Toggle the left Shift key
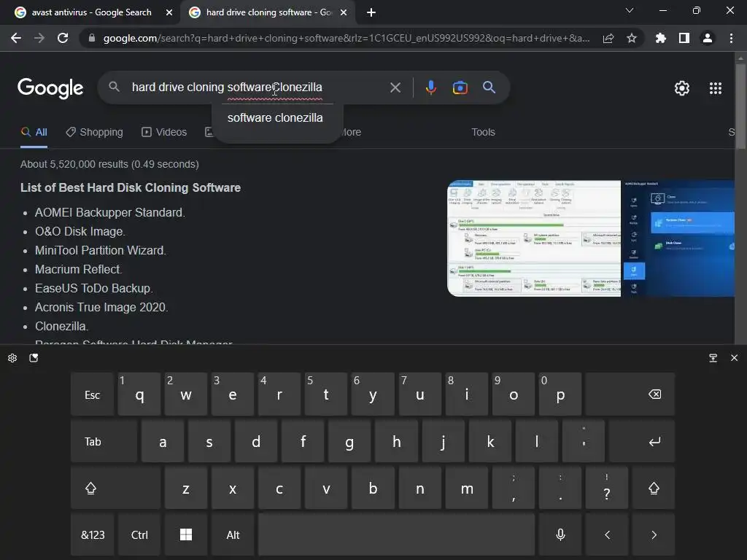This screenshot has width=747, height=560. pyautogui.click(x=116, y=489)
